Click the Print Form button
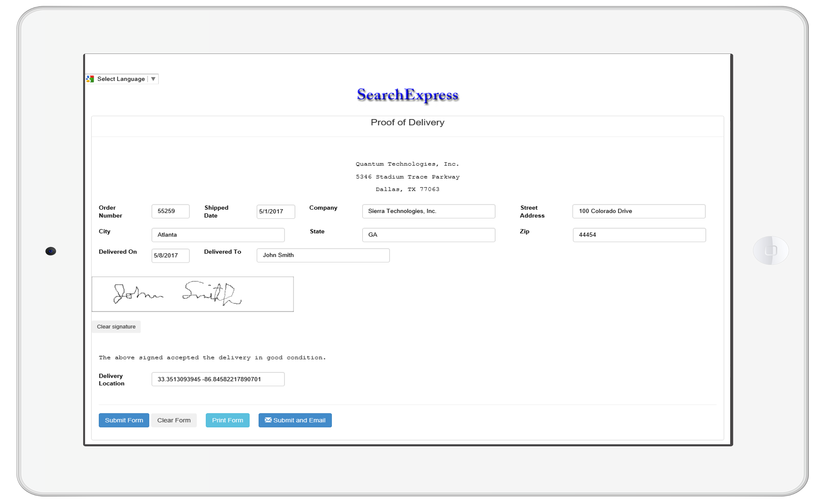 click(x=228, y=421)
